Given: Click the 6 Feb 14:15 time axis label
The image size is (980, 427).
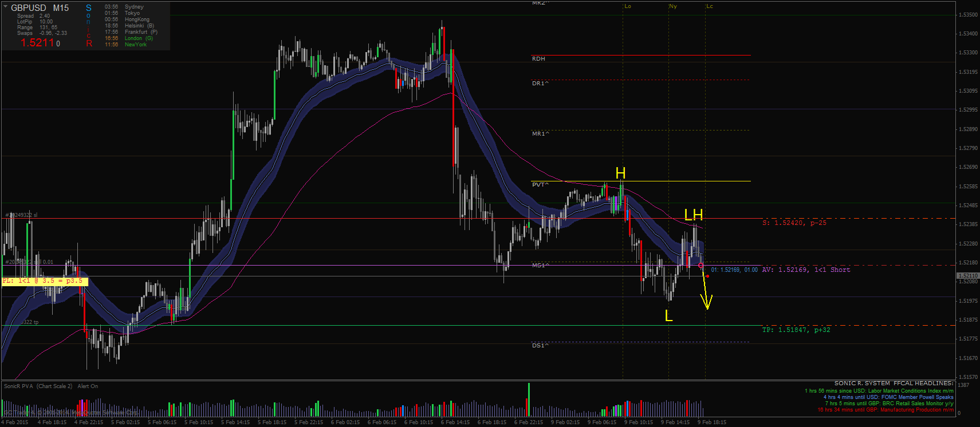Looking at the screenshot, I should click(x=455, y=422).
